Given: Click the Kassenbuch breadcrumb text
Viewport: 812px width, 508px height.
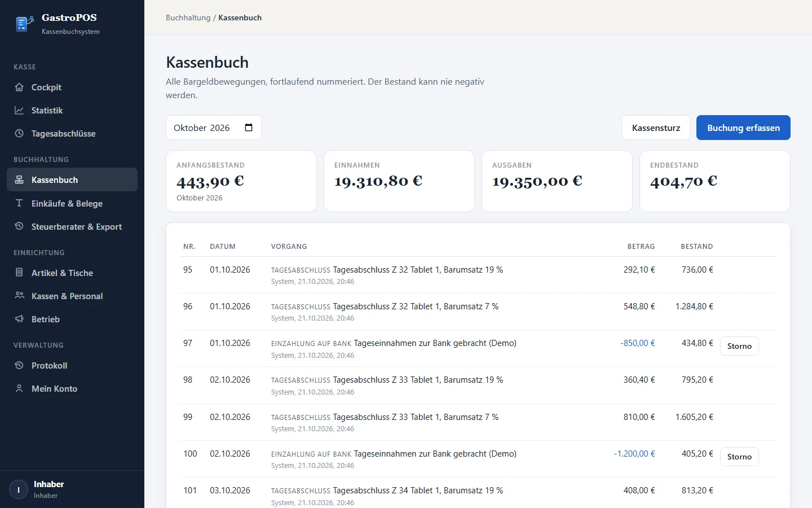Looking at the screenshot, I should tap(240, 17).
